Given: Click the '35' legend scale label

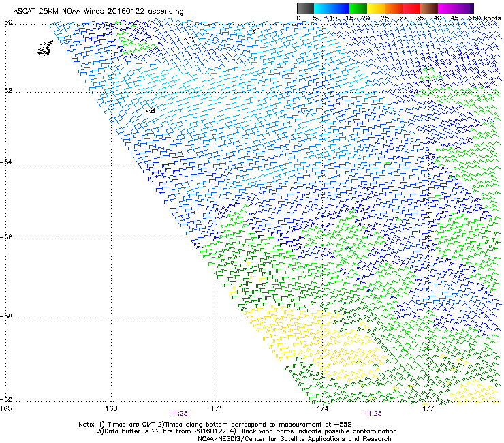Looking at the screenshot, I should click(420, 18).
